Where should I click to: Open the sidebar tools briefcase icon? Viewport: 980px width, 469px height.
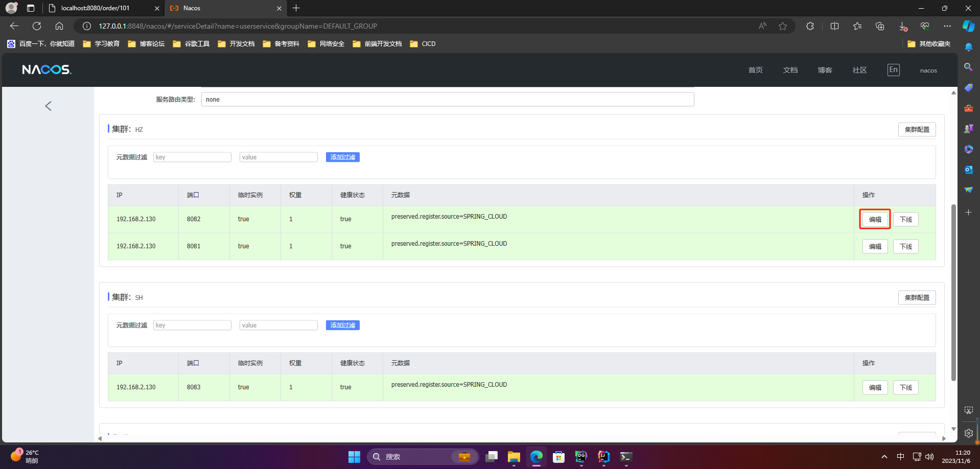coord(968,108)
